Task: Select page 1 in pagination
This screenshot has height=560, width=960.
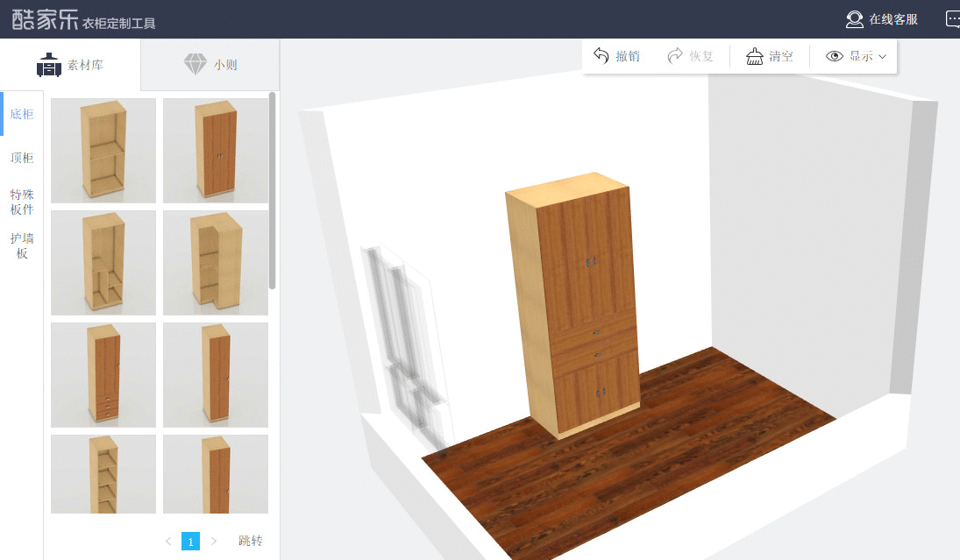Action: click(190, 541)
